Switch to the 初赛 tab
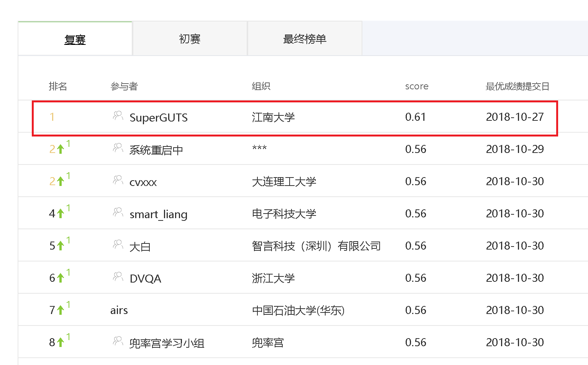Screen dimensions: 588x365 [x=190, y=39]
